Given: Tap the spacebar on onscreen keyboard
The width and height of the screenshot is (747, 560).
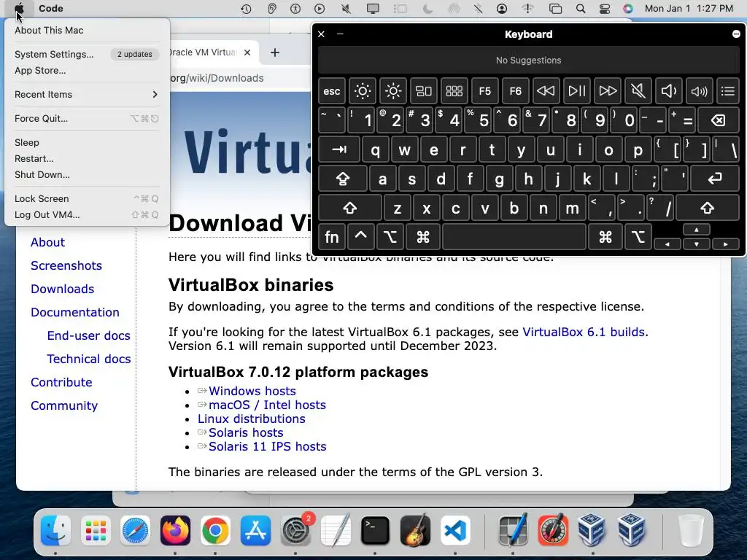Looking at the screenshot, I should [514, 237].
